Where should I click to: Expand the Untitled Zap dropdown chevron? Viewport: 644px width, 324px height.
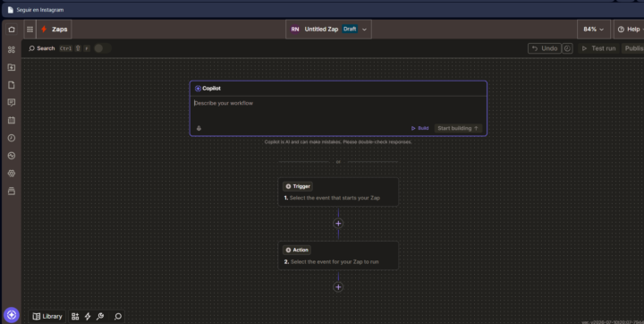click(364, 30)
